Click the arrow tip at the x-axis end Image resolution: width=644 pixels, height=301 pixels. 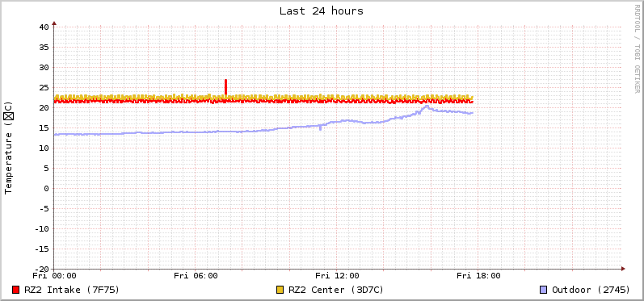point(623,269)
